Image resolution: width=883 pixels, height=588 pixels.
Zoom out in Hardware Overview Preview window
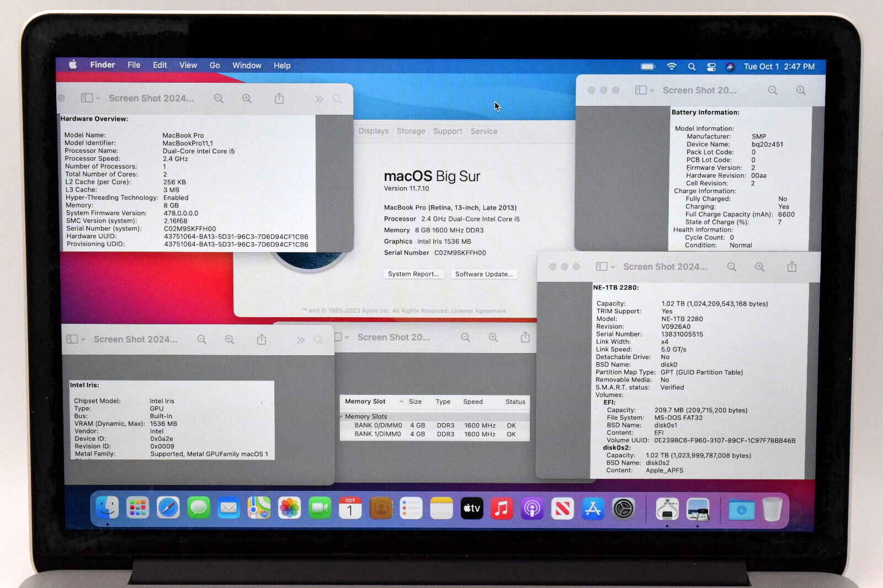tap(219, 99)
